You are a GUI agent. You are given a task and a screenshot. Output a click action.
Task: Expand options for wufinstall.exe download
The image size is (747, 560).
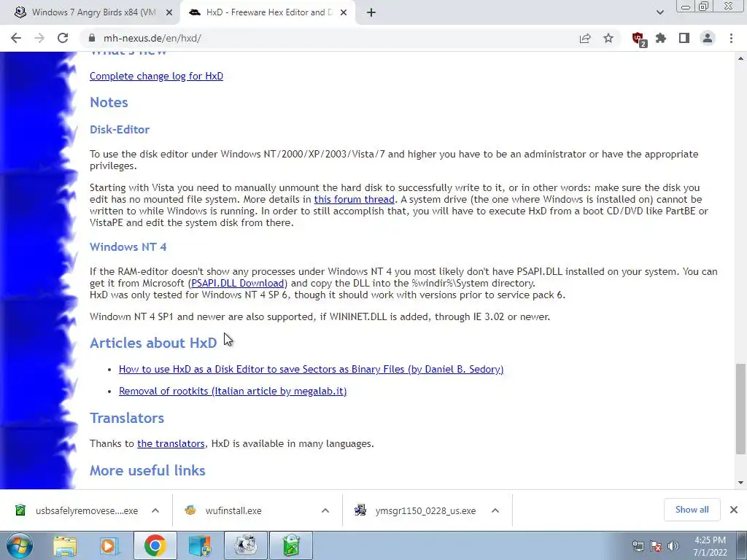point(325,510)
